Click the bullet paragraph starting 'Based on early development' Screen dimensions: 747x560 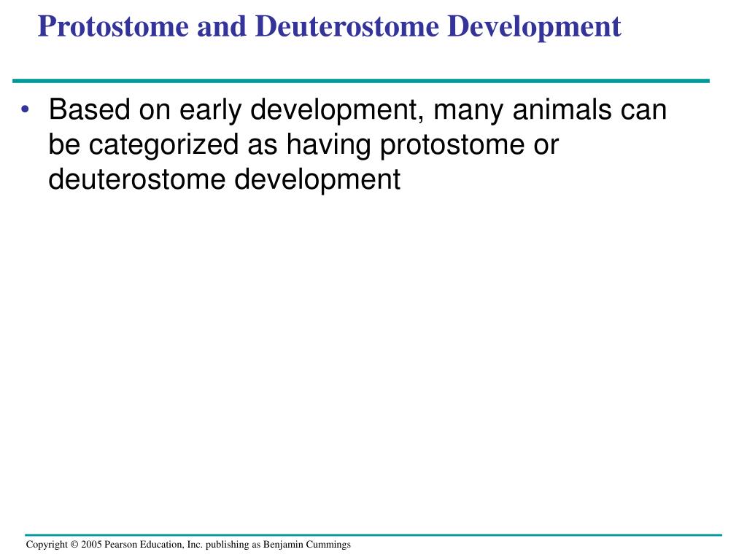[357, 144]
